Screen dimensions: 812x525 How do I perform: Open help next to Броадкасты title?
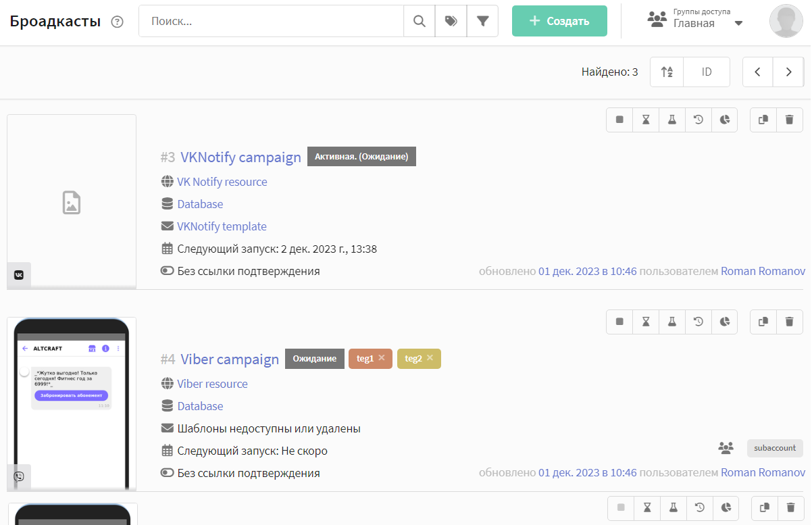pos(118,22)
